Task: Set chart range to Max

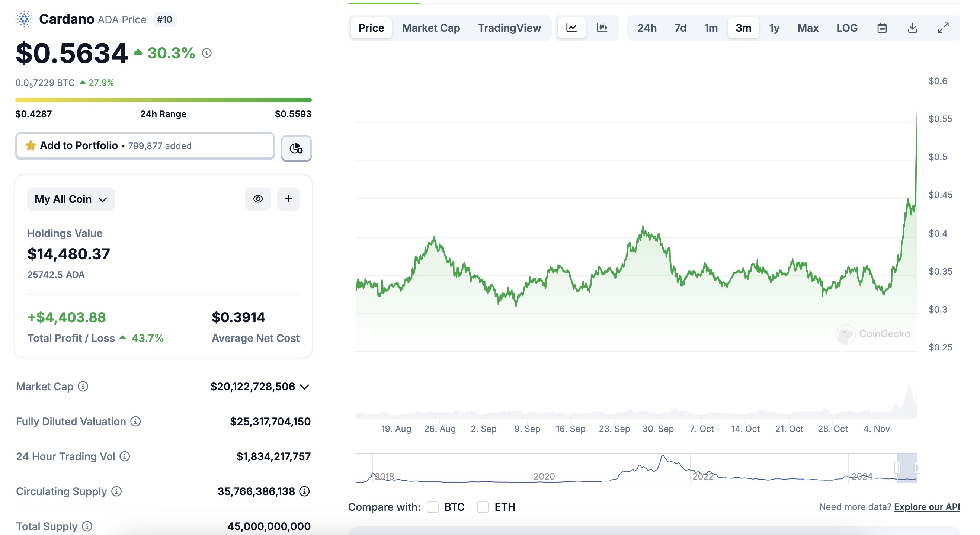Action: tap(808, 28)
